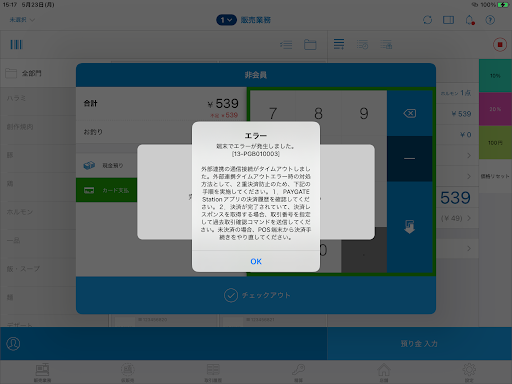The height and width of the screenshot is (384, 512).
Task: Tap the 7 key on the numeric keypad
Action: click(273, 113)
